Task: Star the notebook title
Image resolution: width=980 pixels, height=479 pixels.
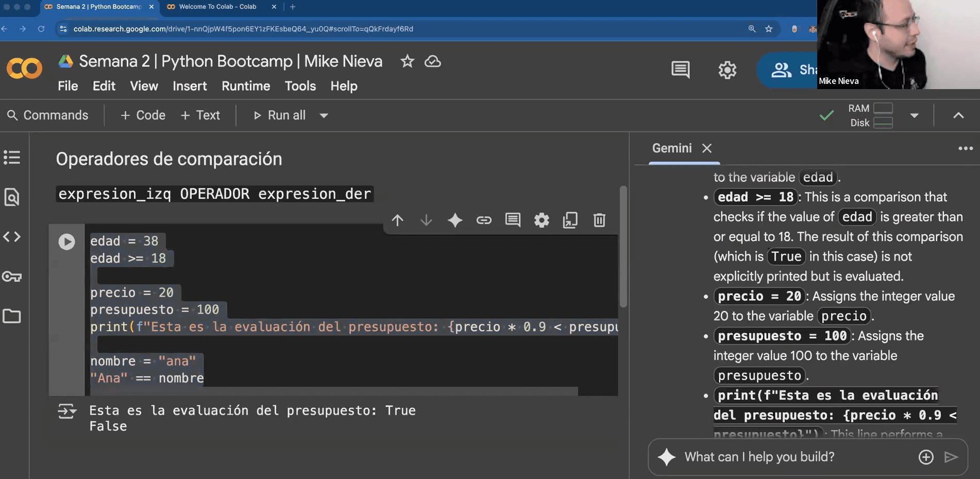Action: pos(407,61)
